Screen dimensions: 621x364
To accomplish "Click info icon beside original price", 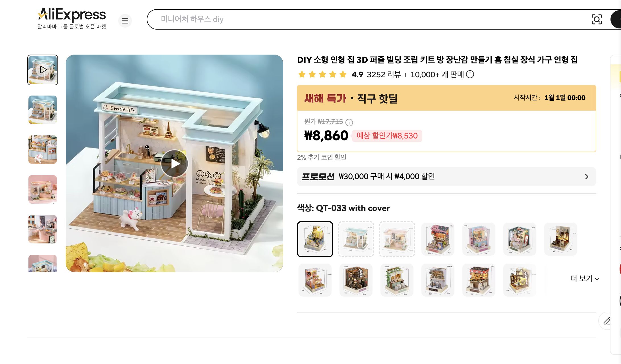I will (349, 122).
